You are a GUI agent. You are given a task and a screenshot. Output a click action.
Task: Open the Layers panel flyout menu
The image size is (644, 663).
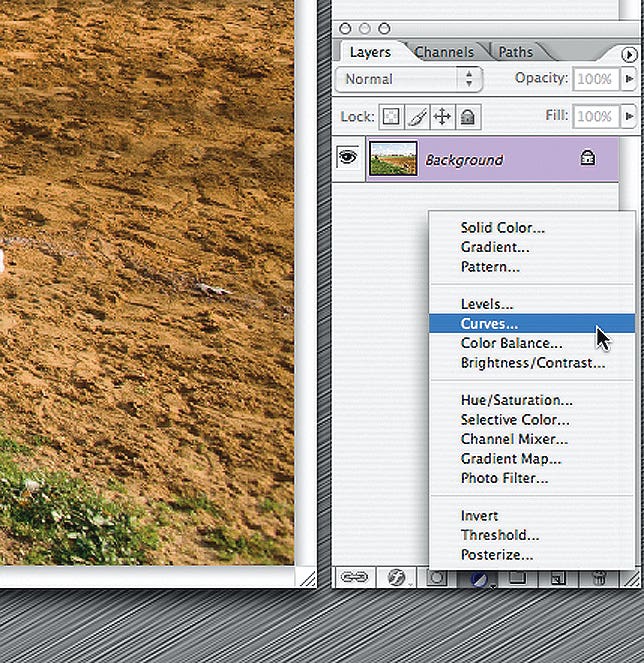coord(628,53)
